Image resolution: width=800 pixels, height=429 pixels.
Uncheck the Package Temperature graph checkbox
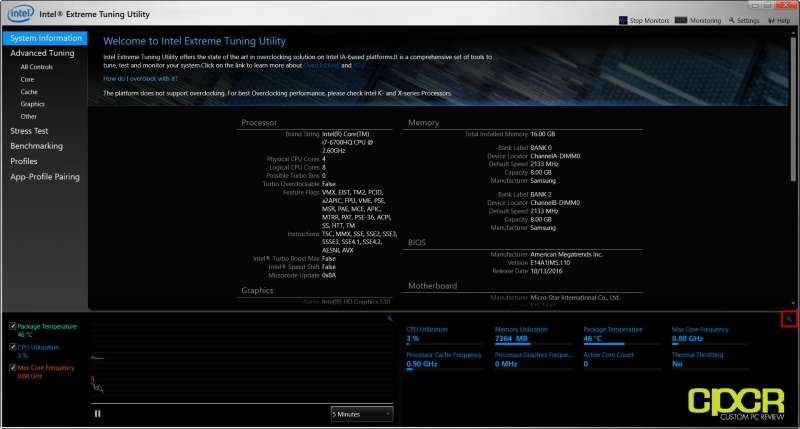coord(13,326)
